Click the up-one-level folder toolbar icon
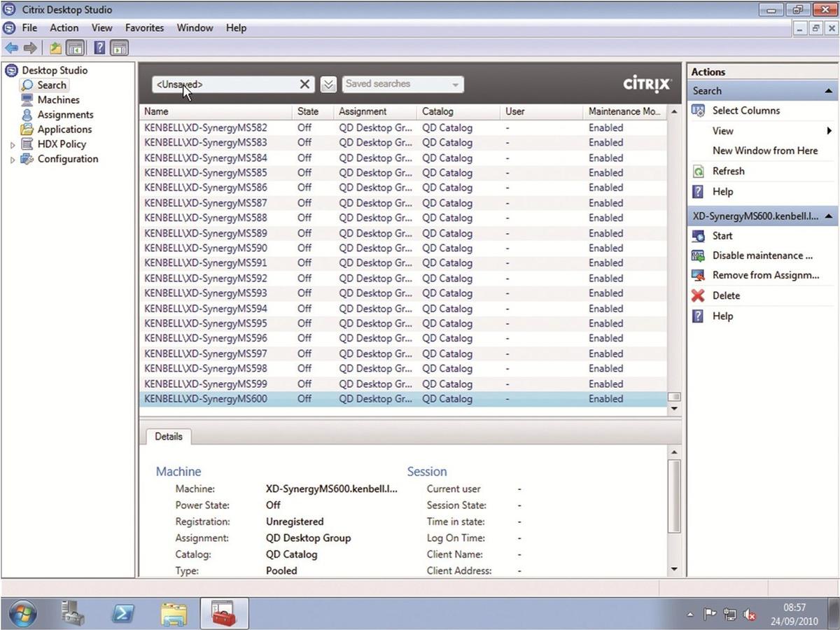Viewport: 840px width, 630px height. tap(56, 48)
